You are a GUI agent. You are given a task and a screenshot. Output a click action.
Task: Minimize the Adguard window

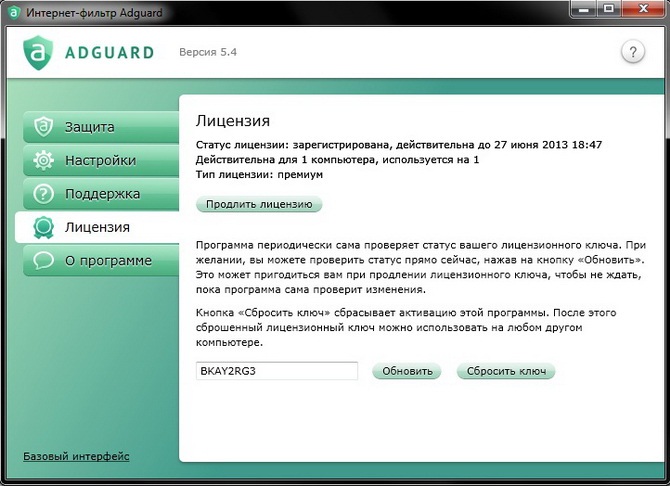click(x=583, y=9)
